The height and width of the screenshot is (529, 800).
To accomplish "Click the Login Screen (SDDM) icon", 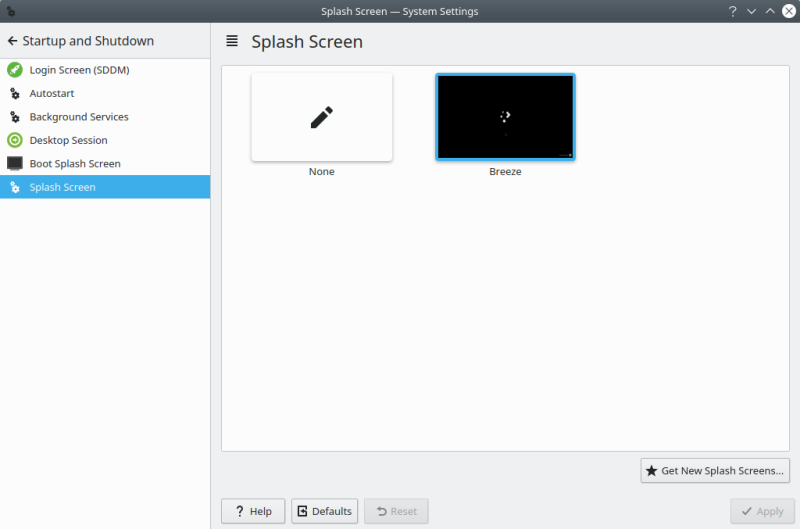I will point(14,70).
